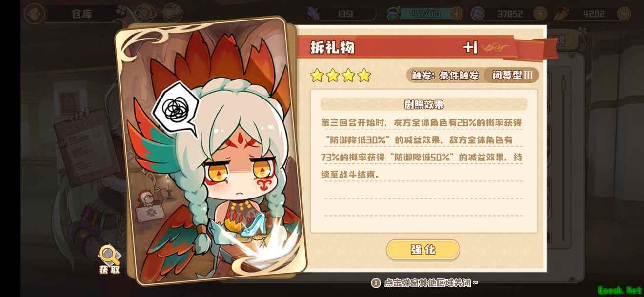
Task: Click the four-star rating row
Action: click(341, 75)
